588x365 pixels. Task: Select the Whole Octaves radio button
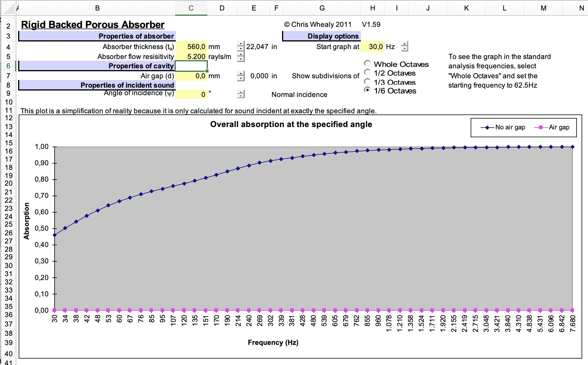[367, 63]
